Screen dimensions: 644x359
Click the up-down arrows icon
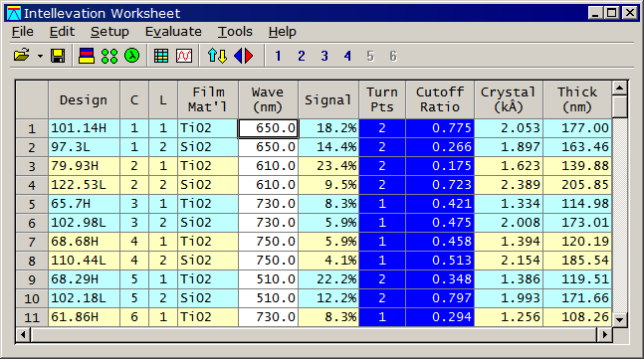(217, 56)
